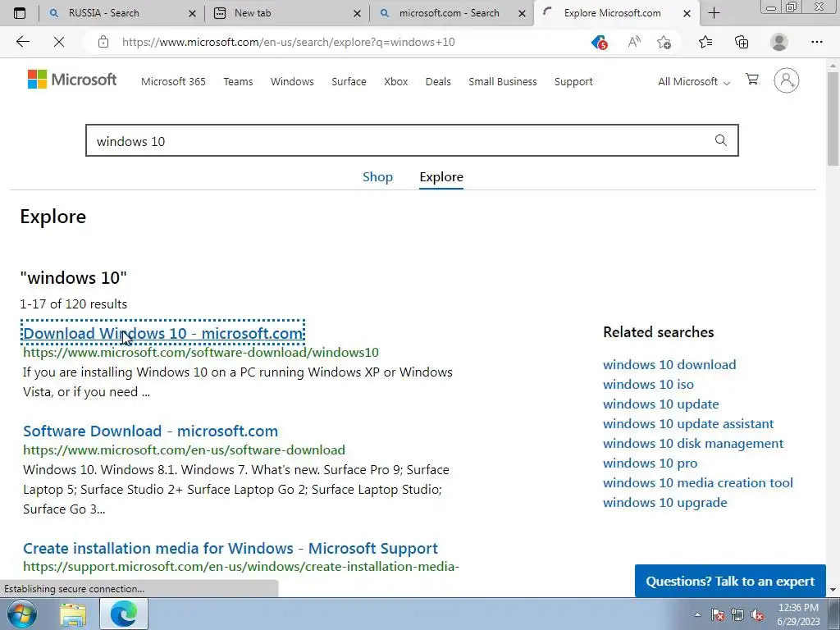The height and width of the screenshot is (630, 840).
Task: Stop loading the page
Action: coord(59,42)
